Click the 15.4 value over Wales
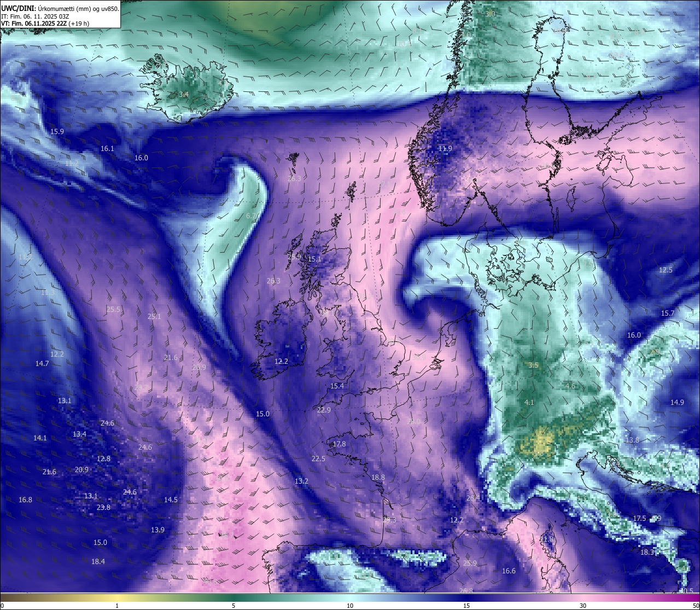 coord(337,386)
